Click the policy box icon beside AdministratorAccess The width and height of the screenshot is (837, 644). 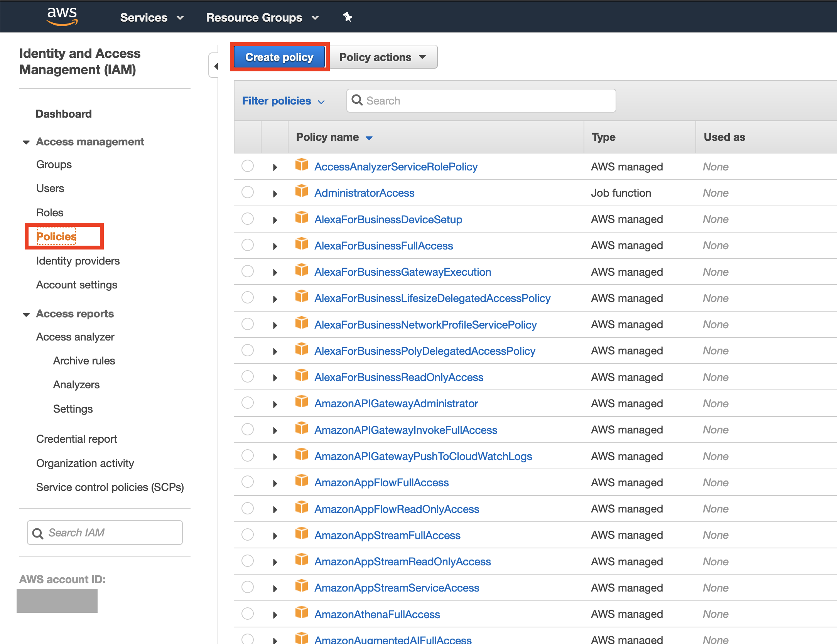click(x=302, y=191)
